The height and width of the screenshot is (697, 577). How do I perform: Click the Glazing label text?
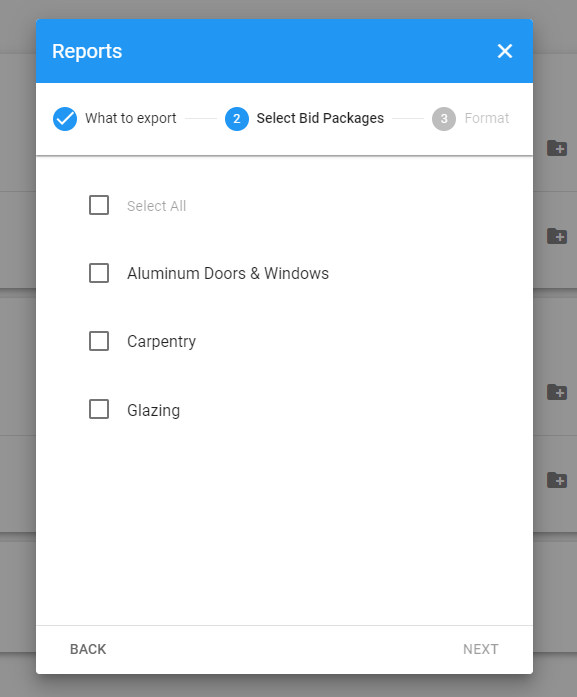click(153, 410)
